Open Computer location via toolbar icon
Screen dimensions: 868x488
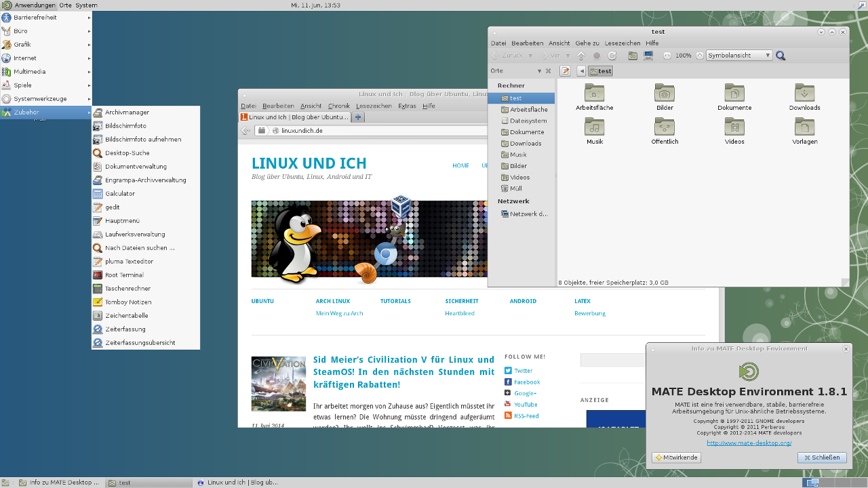648,56
